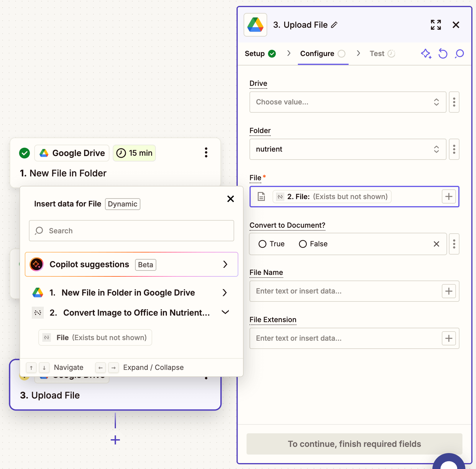Clear the Convert to Document selection
Screen dimensions: 476x469
point(436,244)
